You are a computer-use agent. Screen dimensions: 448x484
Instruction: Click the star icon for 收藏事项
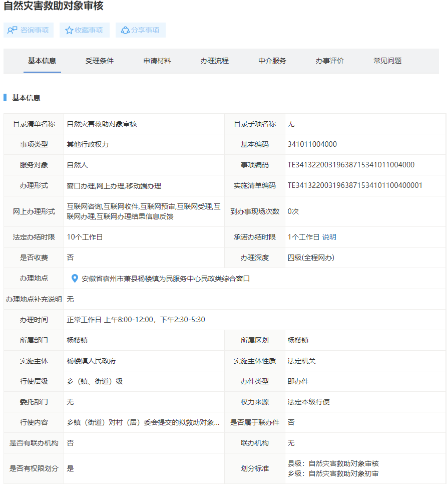pyautogui.click(x=69, y=30)
